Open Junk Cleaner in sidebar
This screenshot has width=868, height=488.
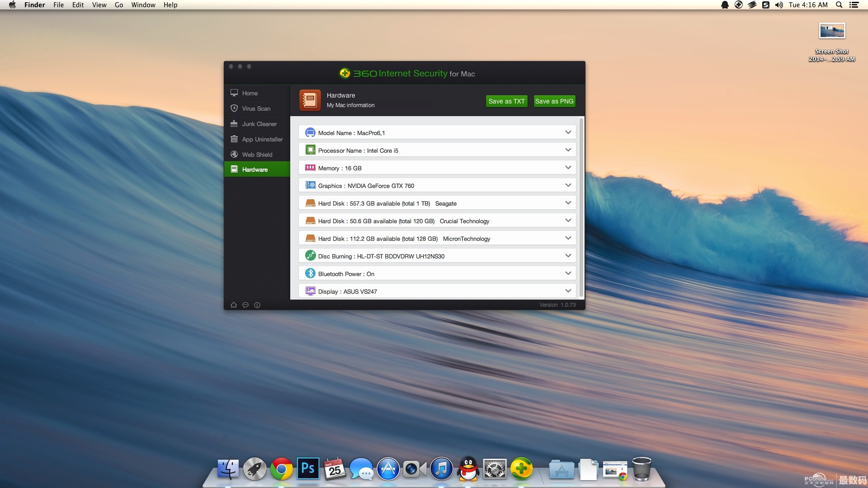pyautogui.click(x=257, y=124)
